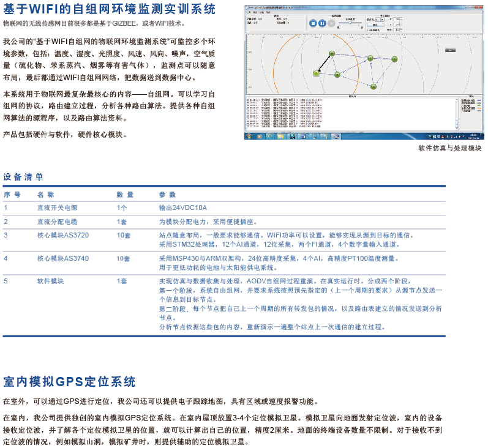Click the grey legend line swatch

pos(479,111)
